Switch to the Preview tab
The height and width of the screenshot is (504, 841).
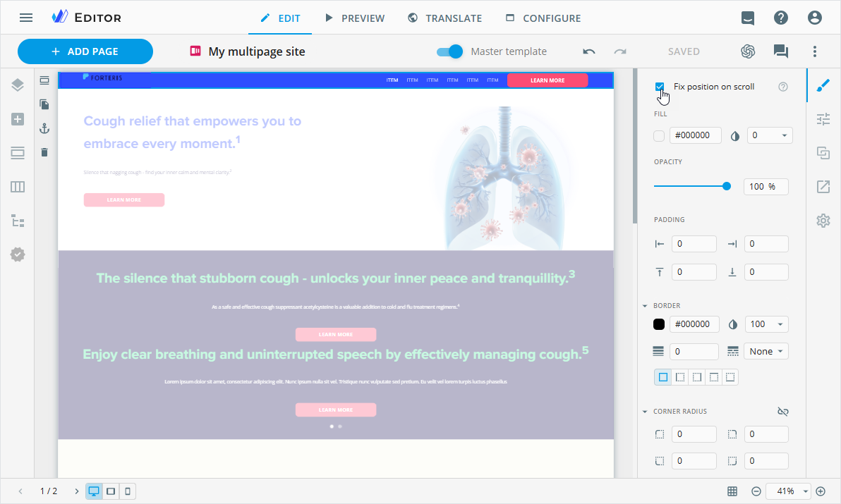point(354,18)
